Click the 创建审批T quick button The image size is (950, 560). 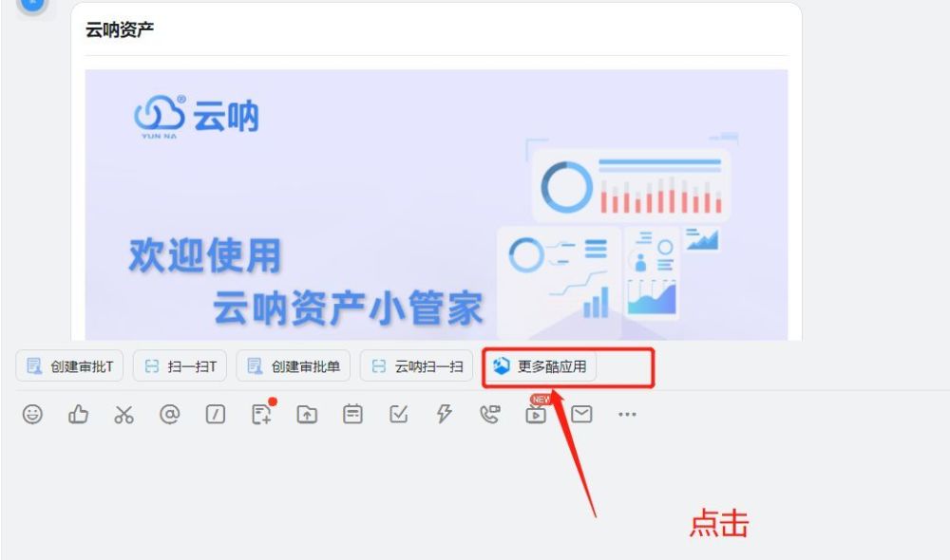pos(69,366)
